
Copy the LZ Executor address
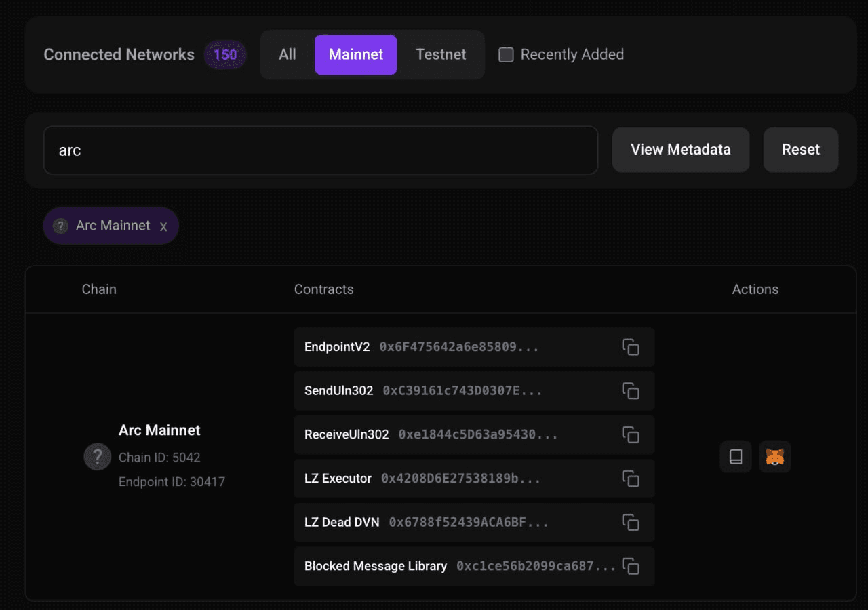(631, 479)
